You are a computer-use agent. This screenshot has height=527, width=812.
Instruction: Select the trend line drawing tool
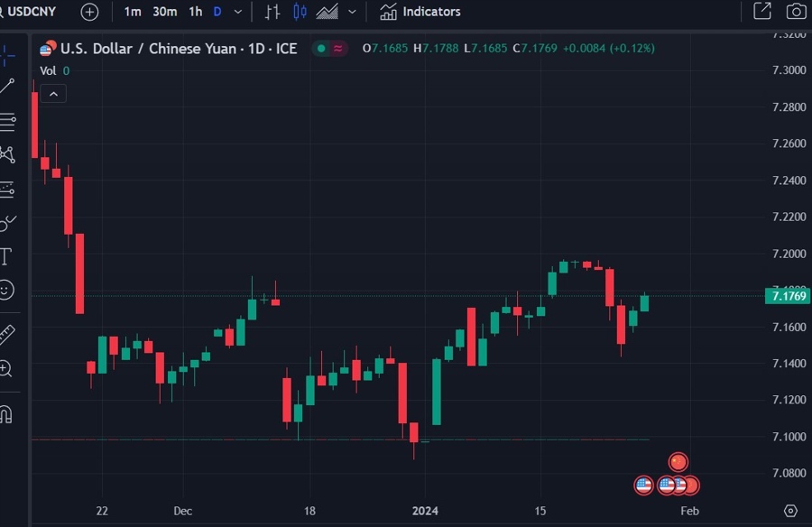7,87
